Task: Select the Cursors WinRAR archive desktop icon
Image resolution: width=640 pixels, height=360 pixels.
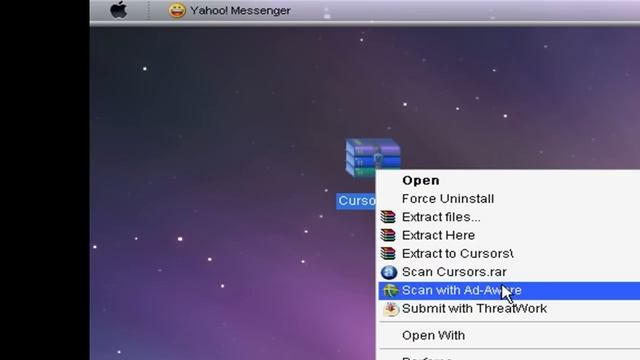Action: pyautogui.click(x=373, y=158)
